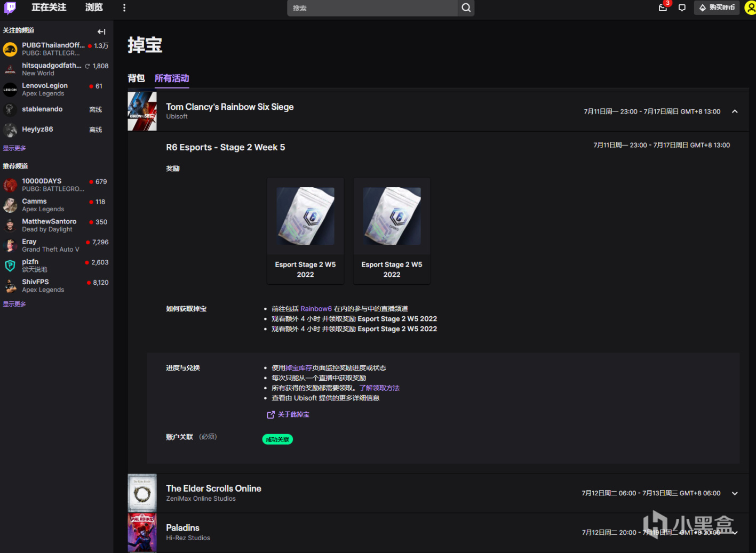This screenshot has height=553, width=756.
Task: Expand The Elder Scrolls Online campaign
Action: (x=735, y=493)
